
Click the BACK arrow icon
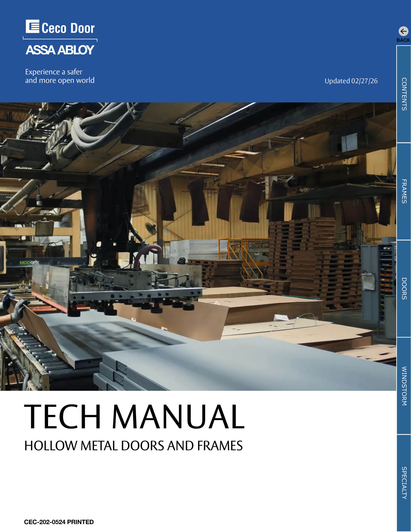403,31
